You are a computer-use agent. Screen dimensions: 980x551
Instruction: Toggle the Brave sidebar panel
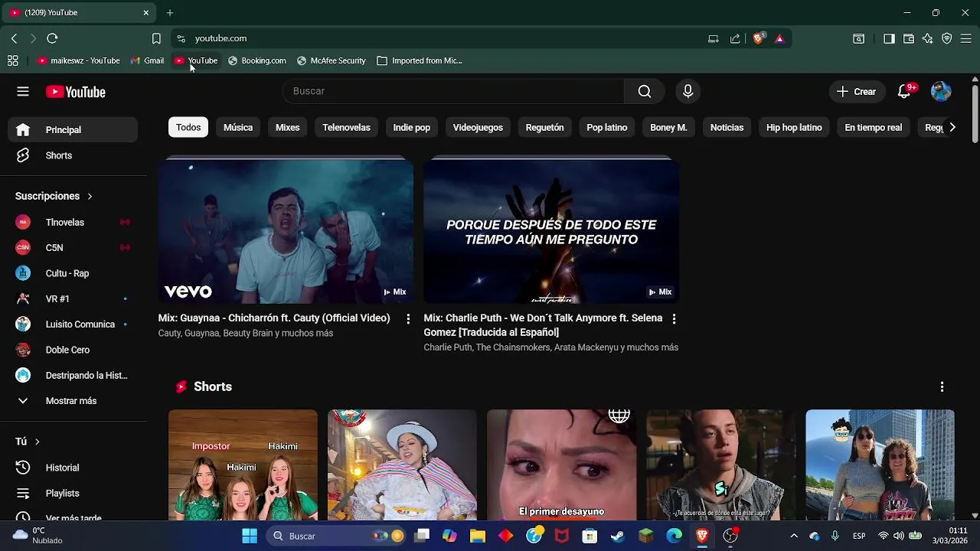pyautogui.click(x=889, y=38)
